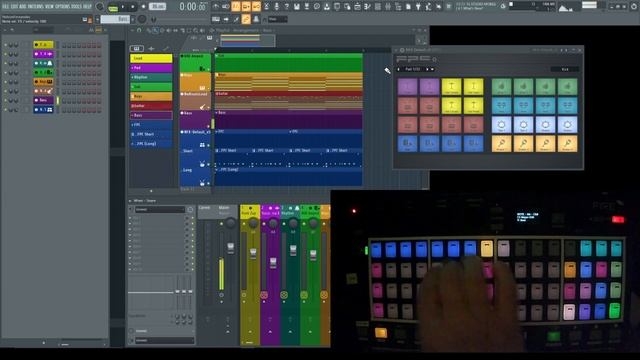
Task: Click the first teal pad in FPC
Action: 501,106
